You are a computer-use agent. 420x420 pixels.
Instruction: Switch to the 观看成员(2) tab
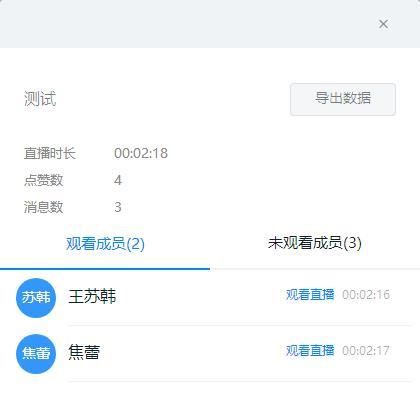[105, 244]
